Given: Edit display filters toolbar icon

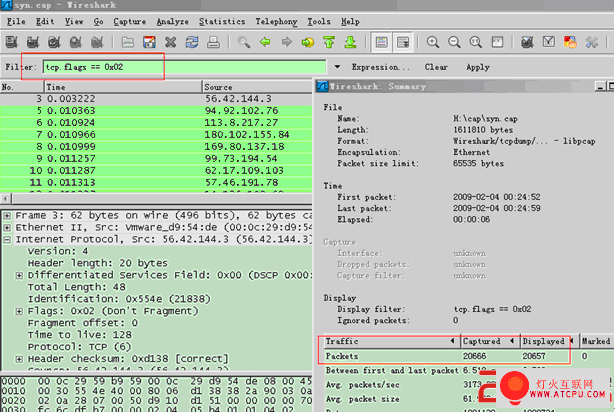Looking at the screenshot, I should 549,42.
